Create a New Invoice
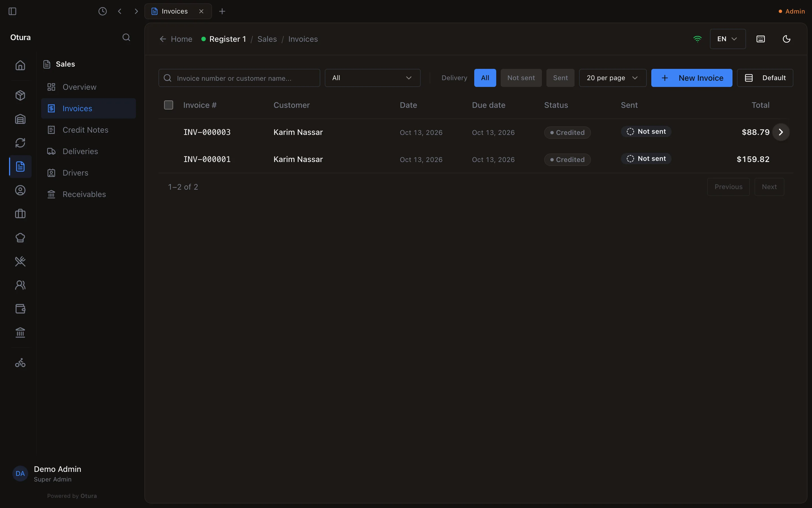This screenshot has width=812, height=508. point(692,78)
